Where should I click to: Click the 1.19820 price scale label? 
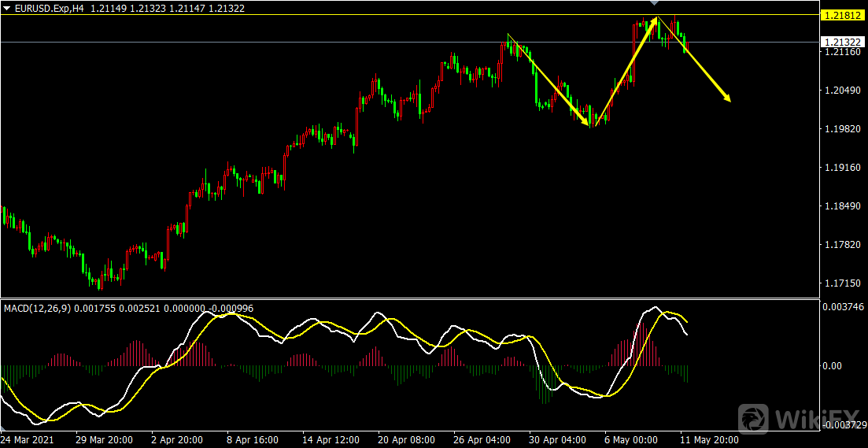(x=842, y=128)
